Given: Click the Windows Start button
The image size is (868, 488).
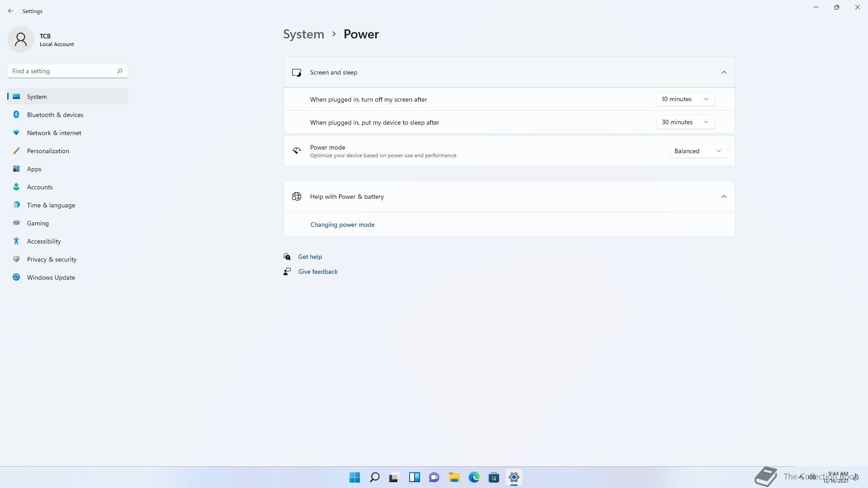Looking at the screenshot, I should [x=354, y=477].
